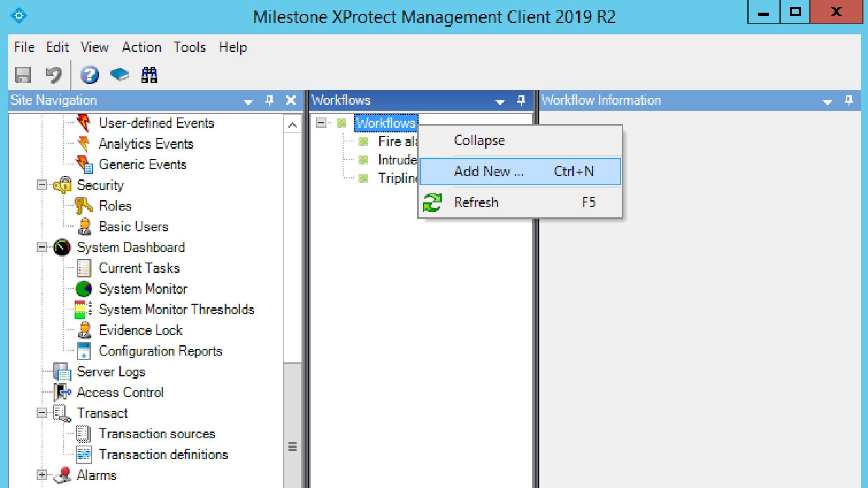Select the Roles tree item

point(115,206)
